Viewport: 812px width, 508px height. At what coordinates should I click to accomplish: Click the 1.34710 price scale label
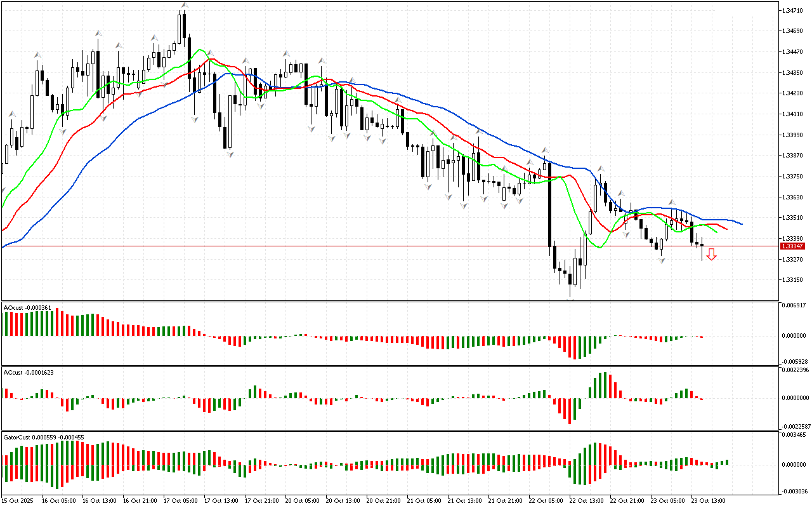coord(792,11)
